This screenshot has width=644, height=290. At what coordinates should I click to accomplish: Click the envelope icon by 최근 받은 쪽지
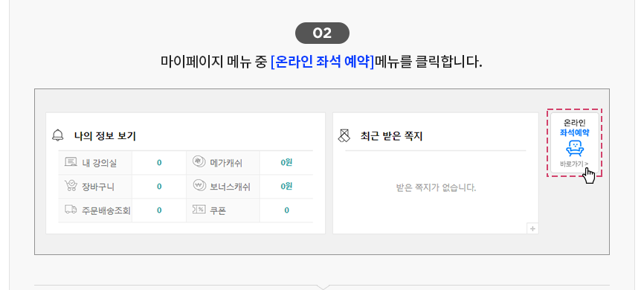coord(344,135)
